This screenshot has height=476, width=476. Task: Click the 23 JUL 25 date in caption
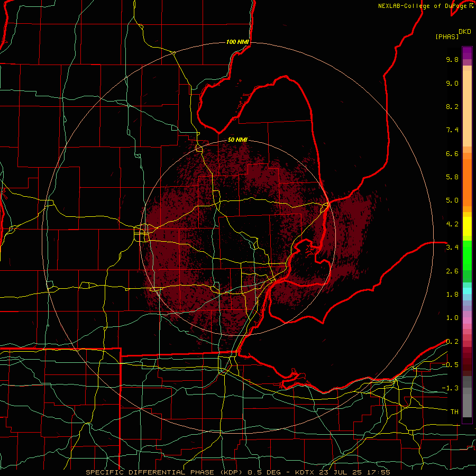pyautogui.click(x=341, y=472)
